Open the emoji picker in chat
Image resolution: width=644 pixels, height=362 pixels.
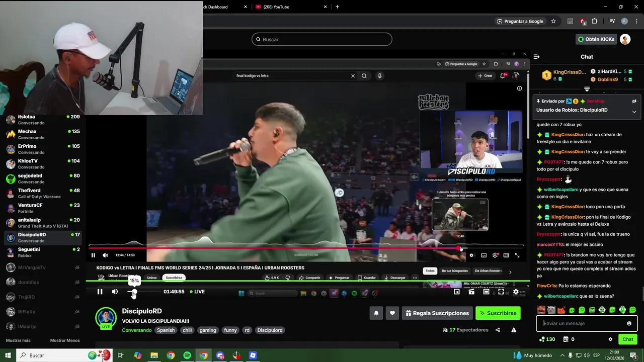click(629, 323)
